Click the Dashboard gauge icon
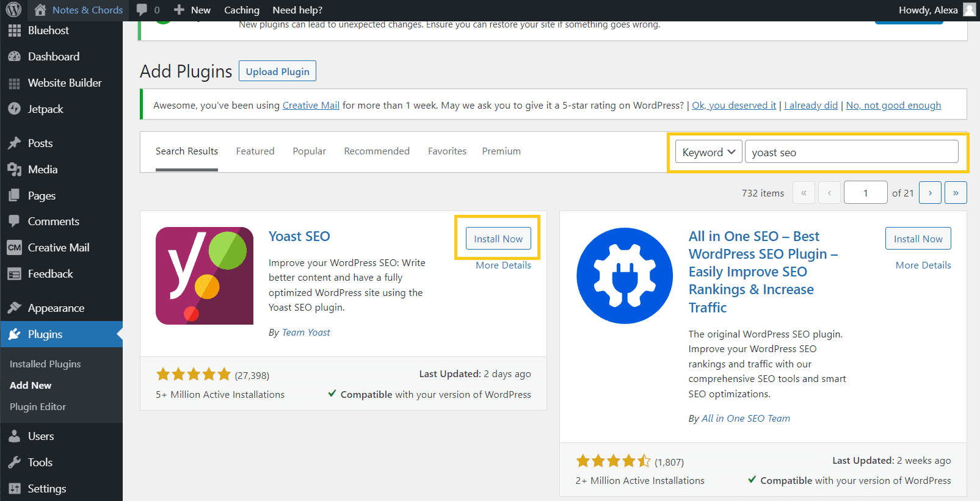The width and height of the screenshot is (980, 501). (15, 57)
